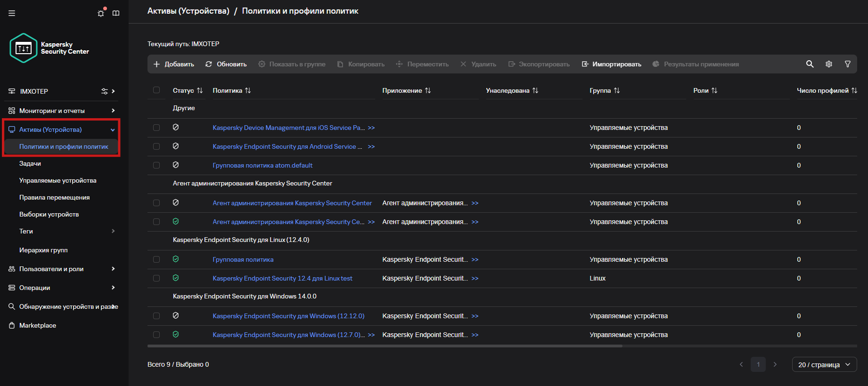
Task: Click the horizontal table scrollbar
Action: [x=385, y=346]
